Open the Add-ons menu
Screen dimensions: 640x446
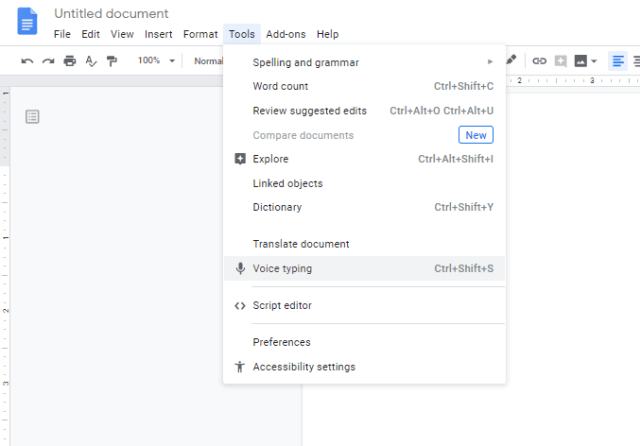tap(286, 34)
